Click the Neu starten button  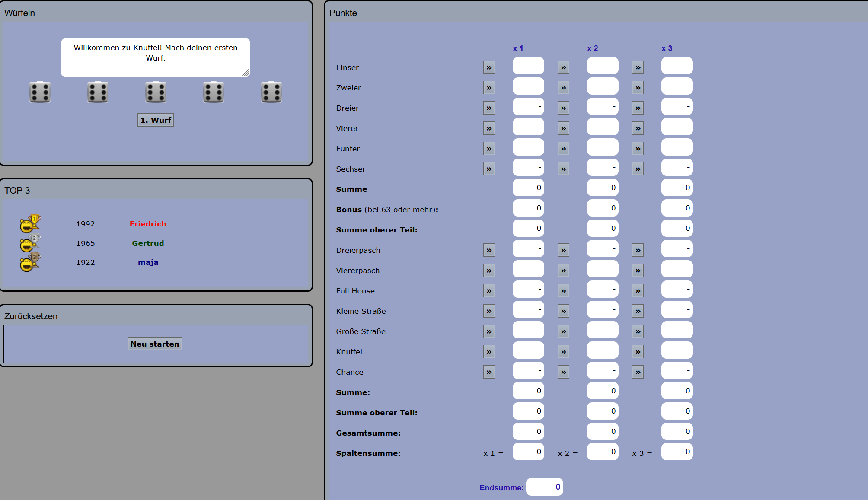point(155,344)
